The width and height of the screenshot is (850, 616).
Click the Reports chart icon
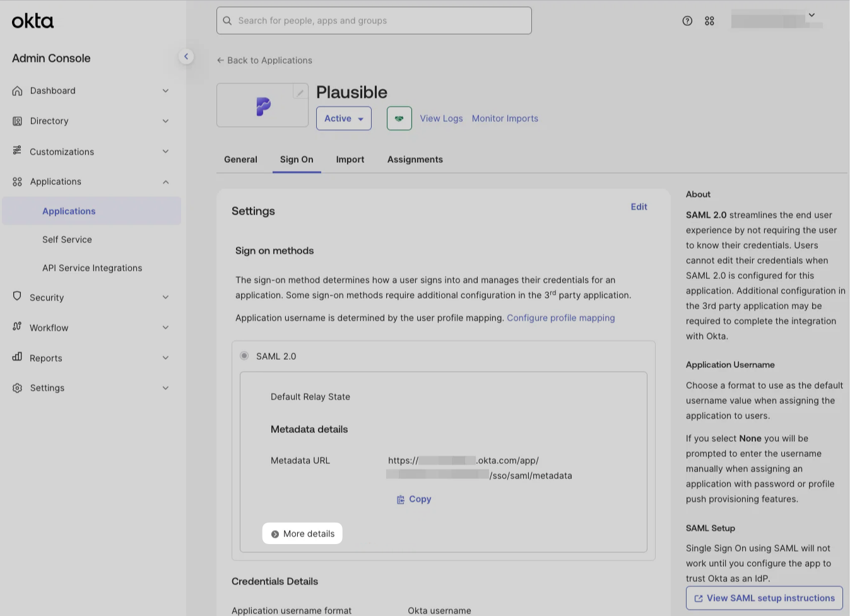point(18,357)
